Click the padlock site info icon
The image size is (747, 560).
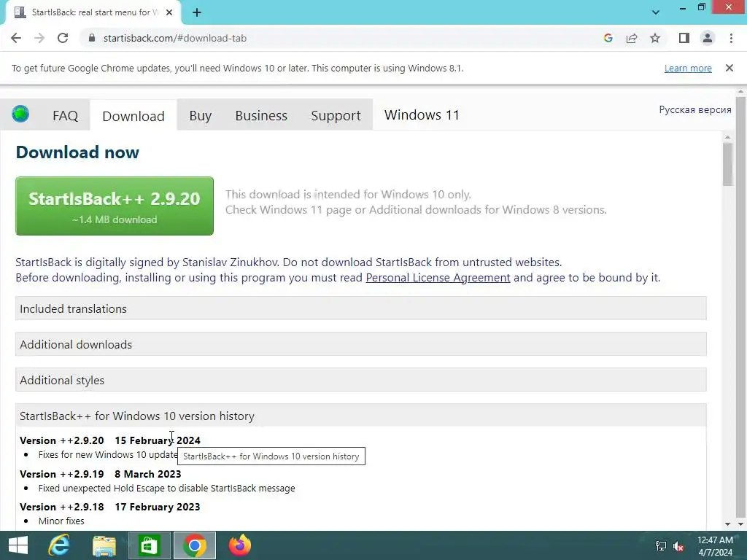92,38
